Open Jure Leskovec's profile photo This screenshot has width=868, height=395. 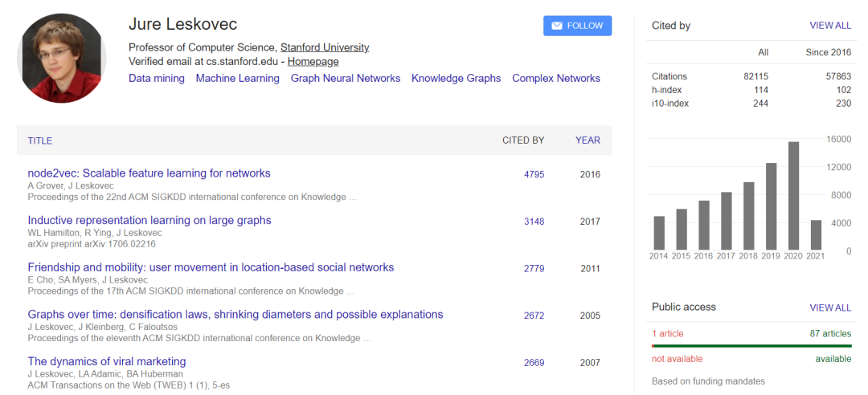(62, 58)
